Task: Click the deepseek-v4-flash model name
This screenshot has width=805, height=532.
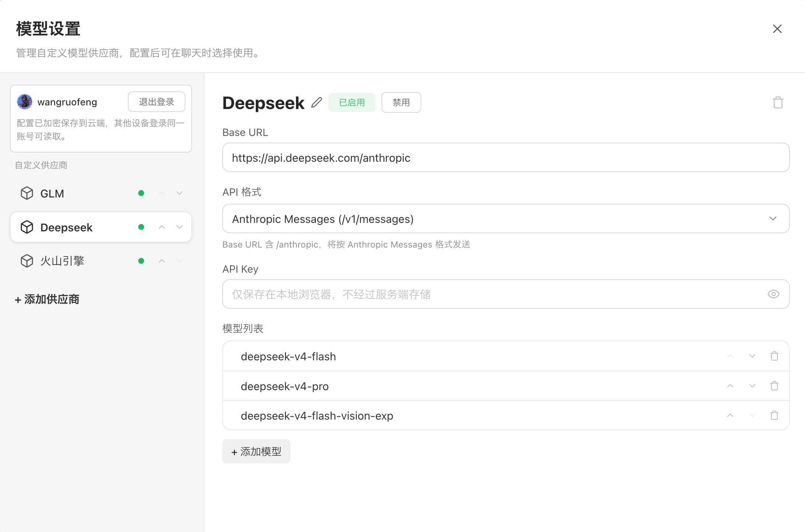Action: point(288,356)
